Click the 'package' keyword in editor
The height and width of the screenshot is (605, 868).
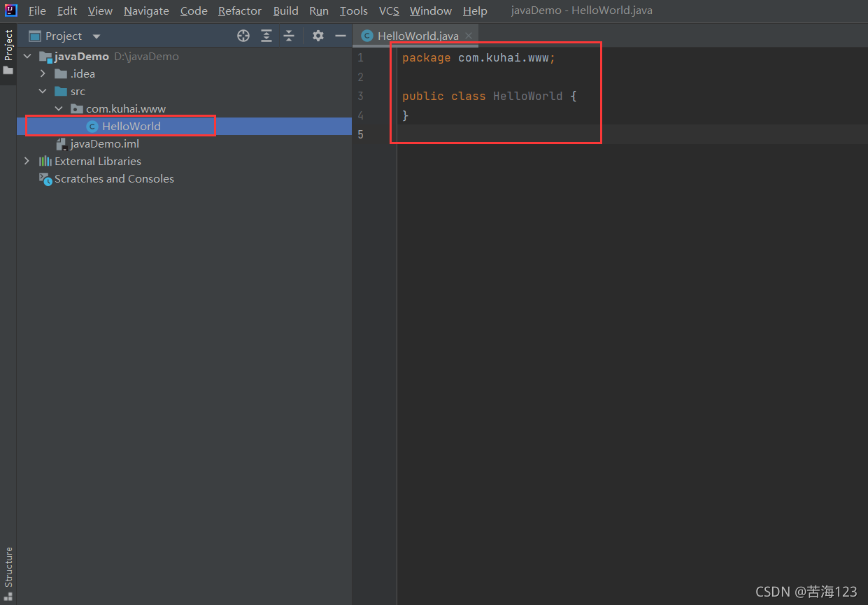(x=427, y=58)
